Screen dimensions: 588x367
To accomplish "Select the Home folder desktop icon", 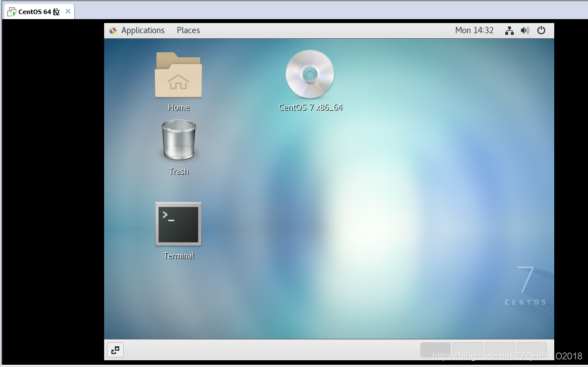I will coord(178,75).
